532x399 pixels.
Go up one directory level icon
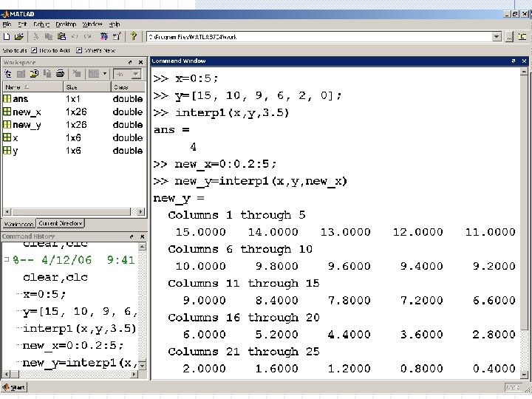(x=522, y=37)
